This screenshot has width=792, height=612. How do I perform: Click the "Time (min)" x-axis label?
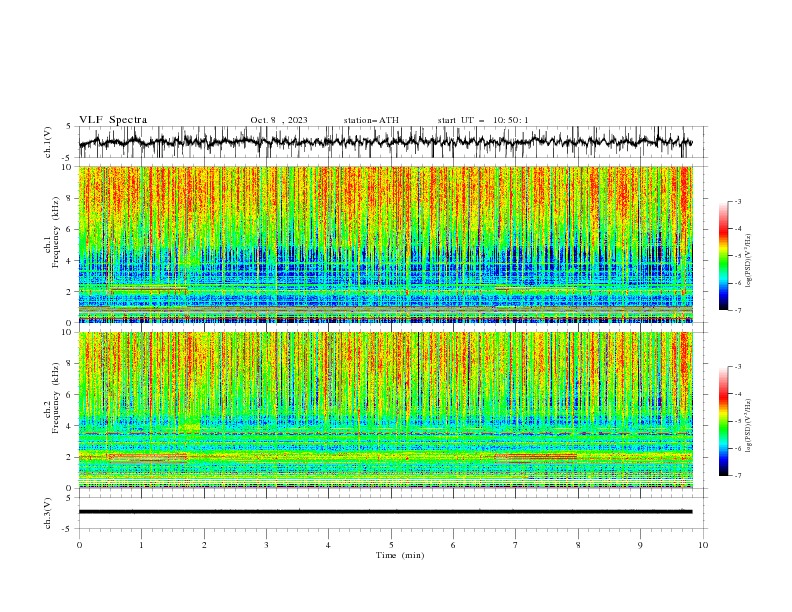click(400, 555)
